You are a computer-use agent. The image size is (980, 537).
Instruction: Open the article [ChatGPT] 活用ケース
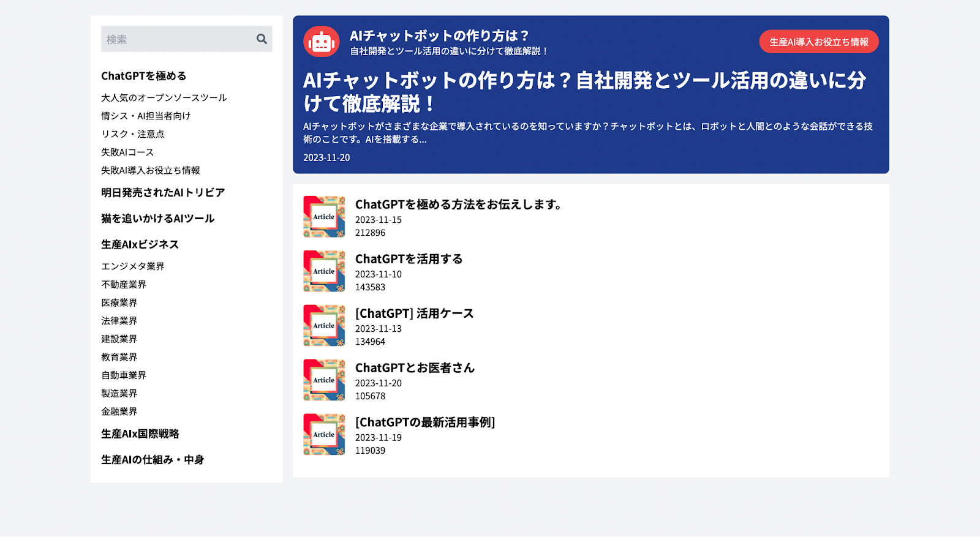(415, 314)
